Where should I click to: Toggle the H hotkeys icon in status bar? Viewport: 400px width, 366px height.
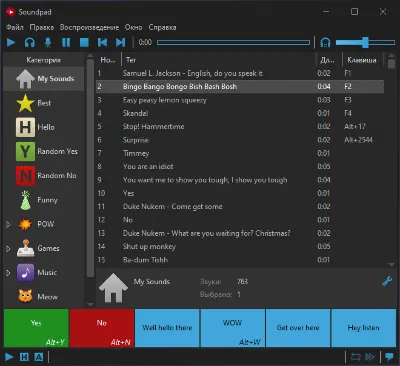24,357
